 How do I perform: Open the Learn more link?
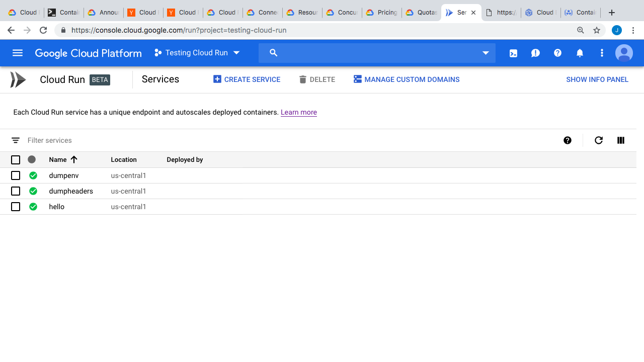tap(299, 112)
